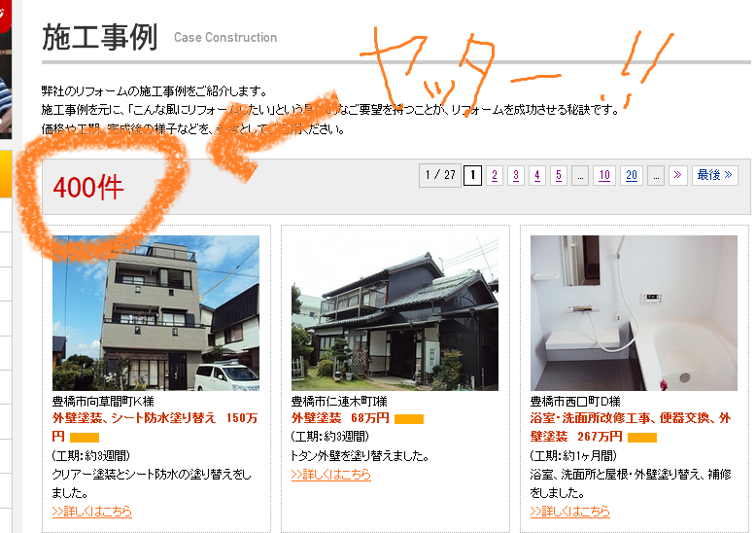
Task: Click the ellipsis after page 20
Action: 656,176
